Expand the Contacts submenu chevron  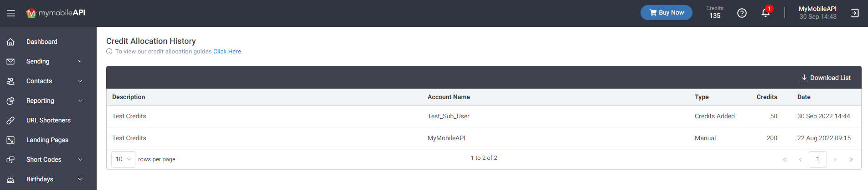tap(80, 81)
